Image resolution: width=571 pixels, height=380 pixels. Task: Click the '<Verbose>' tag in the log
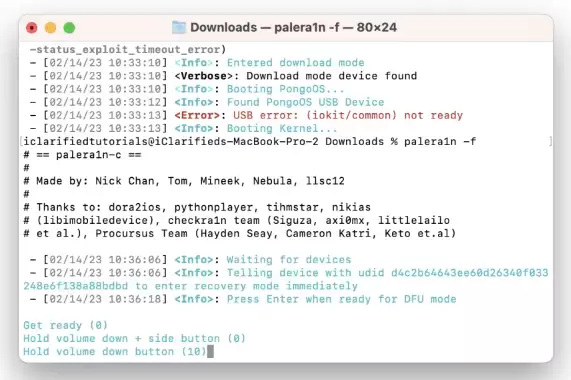[x=203, y=76]
